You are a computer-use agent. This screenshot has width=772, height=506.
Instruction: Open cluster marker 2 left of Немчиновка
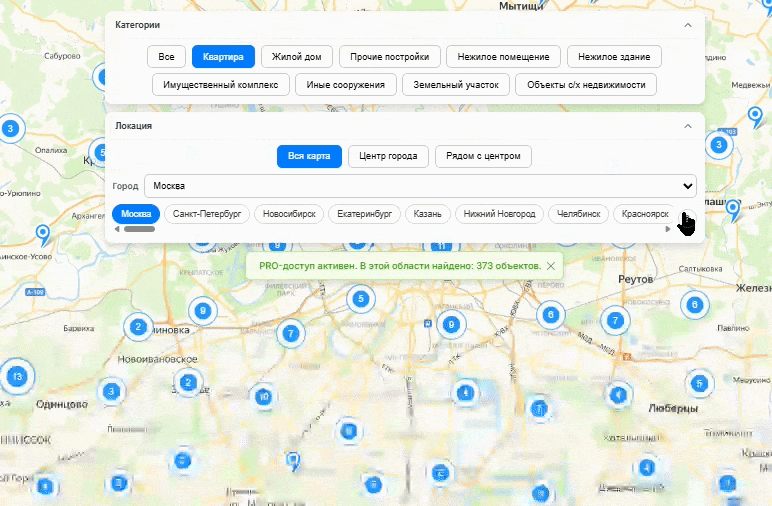tap(138, 326)
